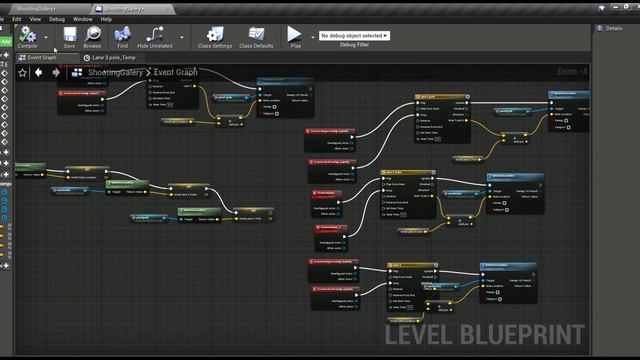The width and height of the screenshot is (640, 360).
Task: Open the Edit menu
Action: (17, 19)
